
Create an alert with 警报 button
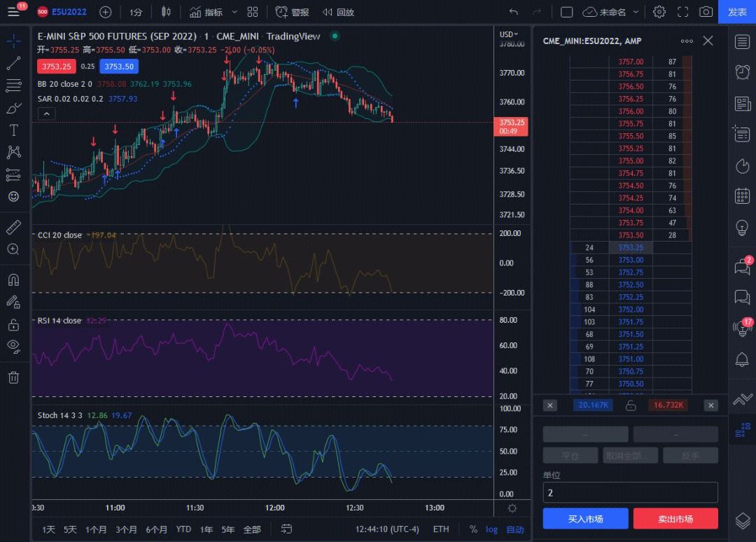click(292, 12)
